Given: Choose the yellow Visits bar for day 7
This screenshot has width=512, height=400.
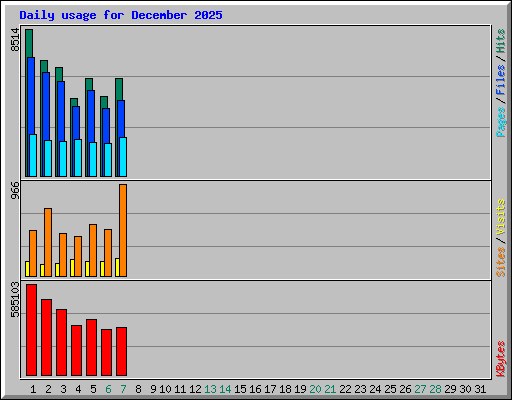Looking at the screenshot, I should click(117, 267).
